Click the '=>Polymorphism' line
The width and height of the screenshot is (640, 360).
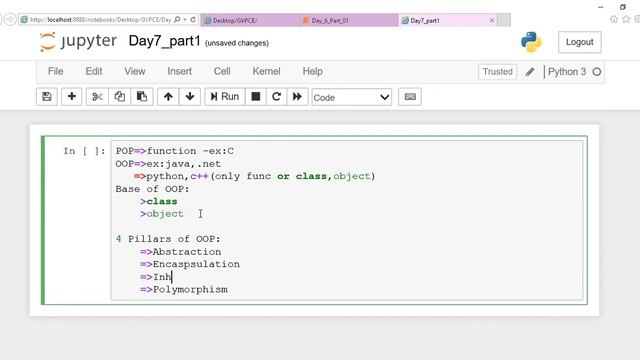(184, 289)
